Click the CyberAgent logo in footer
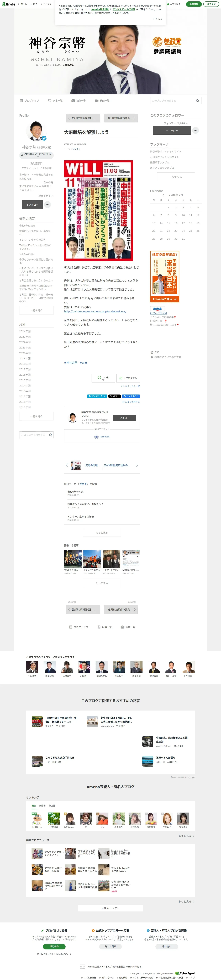The image size is (221, 980). (x=185, y=973)
